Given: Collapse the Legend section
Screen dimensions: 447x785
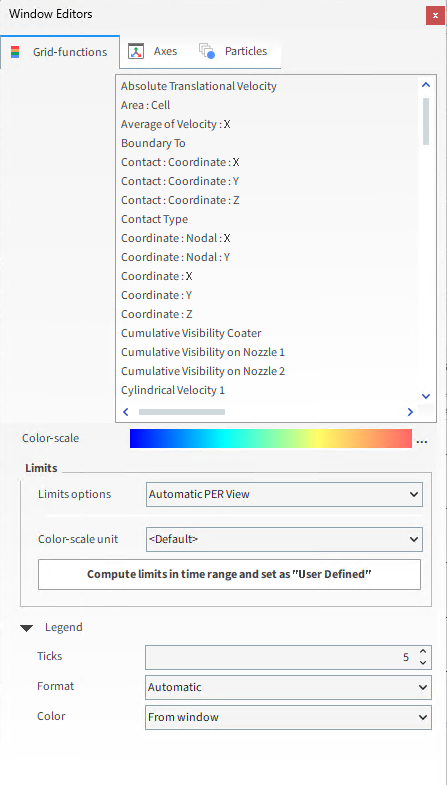Looking at the screenshot, I should click(x=27, y=628).
